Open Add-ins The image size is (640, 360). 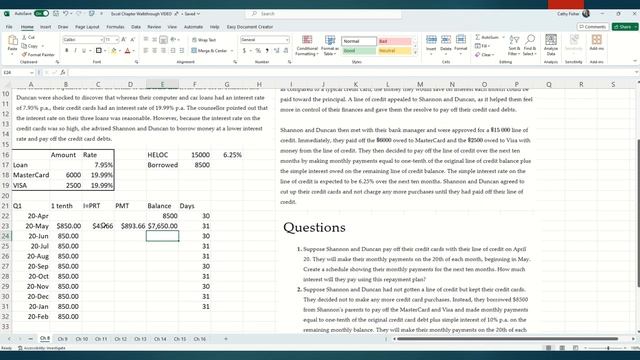[x=597, y=42]
